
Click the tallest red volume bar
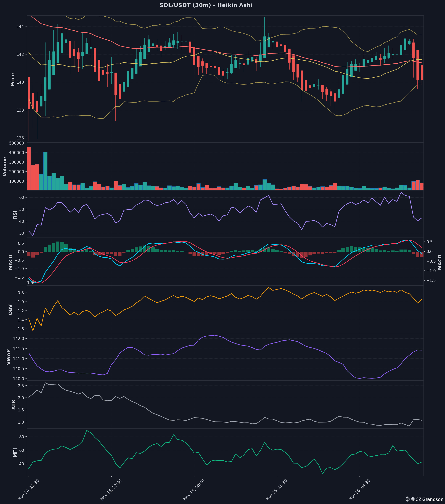29,168
